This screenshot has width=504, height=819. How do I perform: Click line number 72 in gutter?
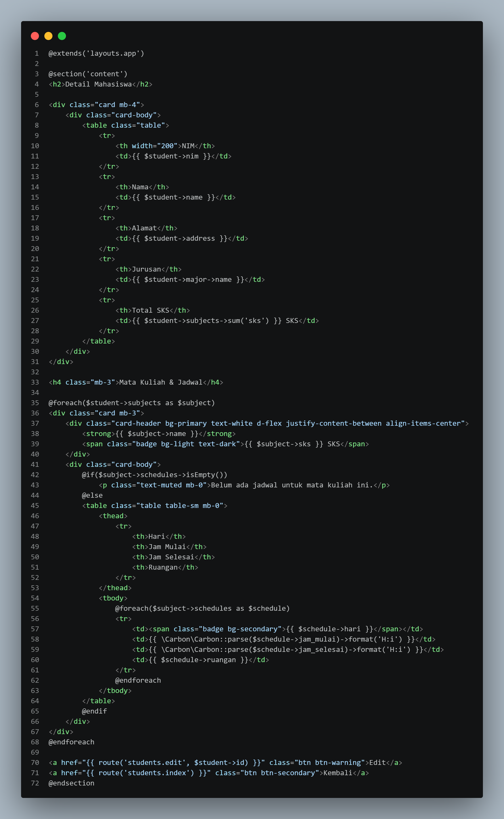click(35, 783)
